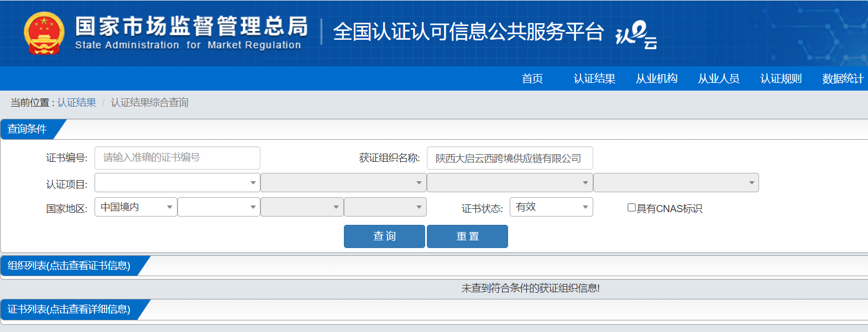This screenshot has height=332, width=868.
Task: Open the fourth 国家地区 dropdown
Action: point(385,207)
